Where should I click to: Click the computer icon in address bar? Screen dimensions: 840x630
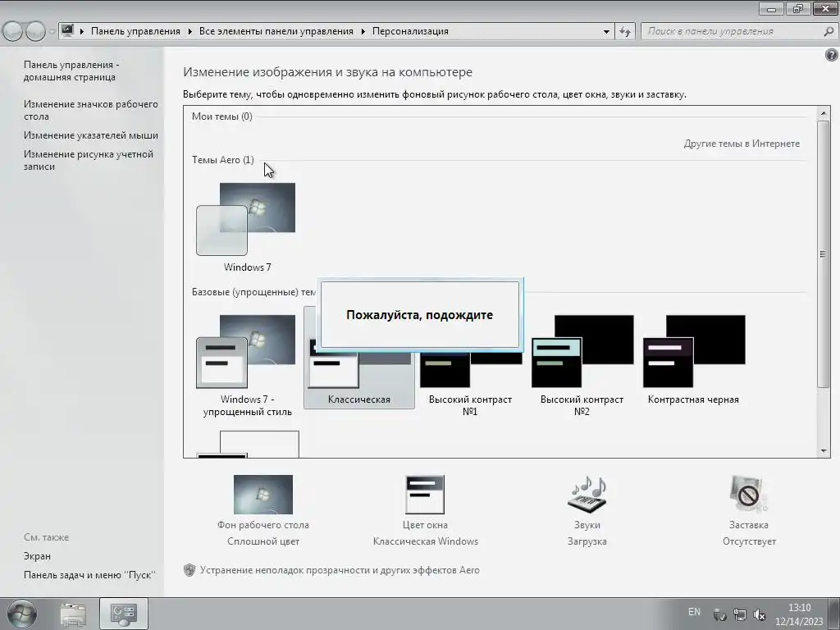coord(67,30)
